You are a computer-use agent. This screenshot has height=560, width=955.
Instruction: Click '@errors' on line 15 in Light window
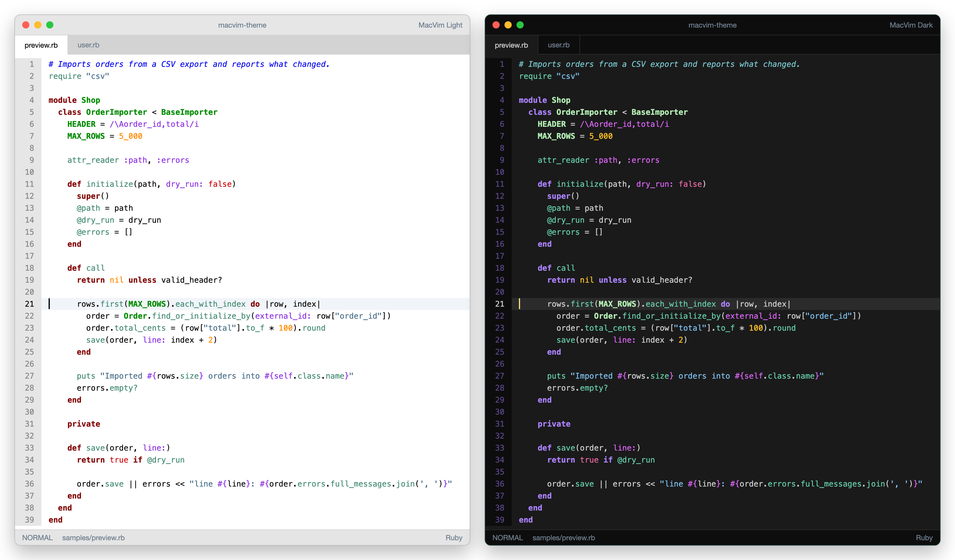(x=93, y=232)
